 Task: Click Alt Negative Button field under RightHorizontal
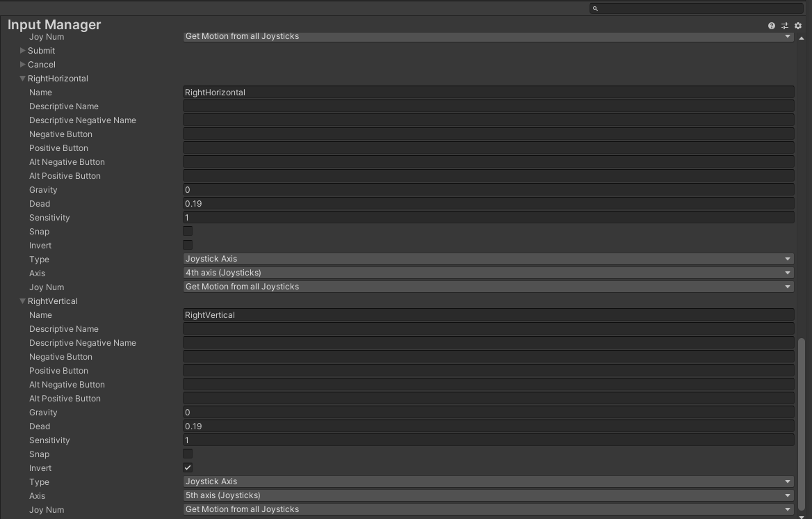coord(488,162)
